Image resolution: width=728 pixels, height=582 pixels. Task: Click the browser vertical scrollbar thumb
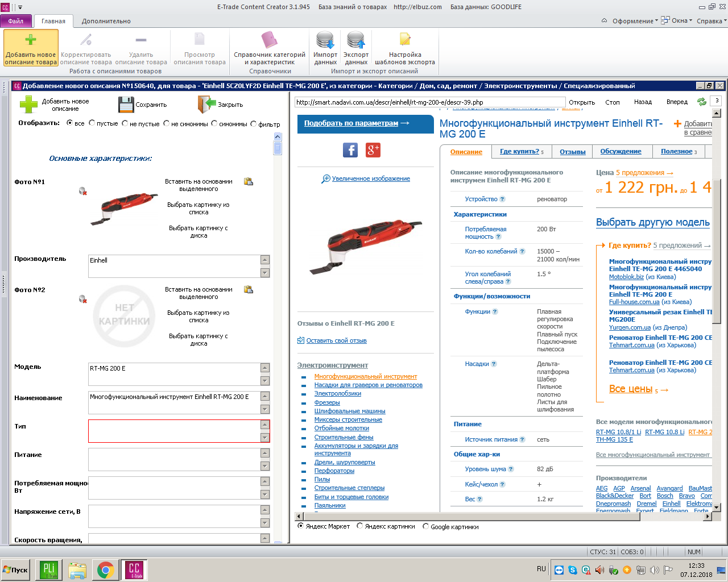click(717, 252)
